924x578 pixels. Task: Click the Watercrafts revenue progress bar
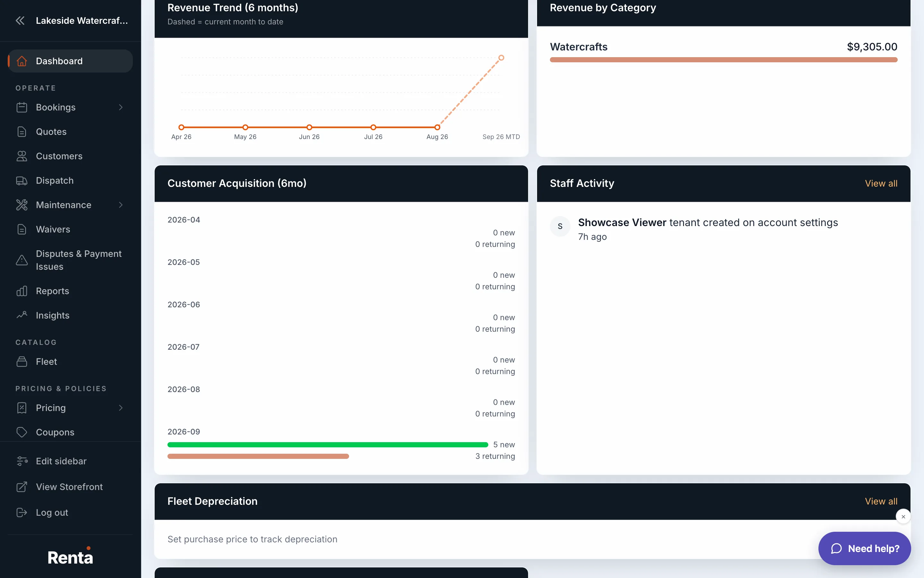[x=723, y=60]
